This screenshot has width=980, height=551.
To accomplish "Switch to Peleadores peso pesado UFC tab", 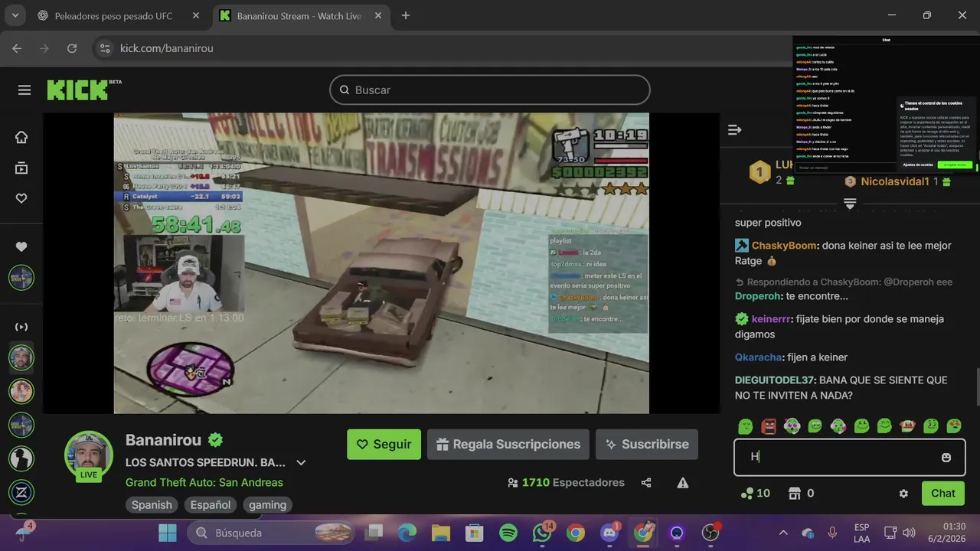I will click(x=114, y=15).
